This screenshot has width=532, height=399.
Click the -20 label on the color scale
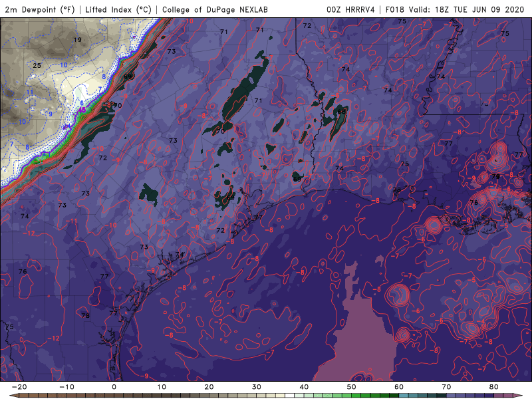click(19, 387)
